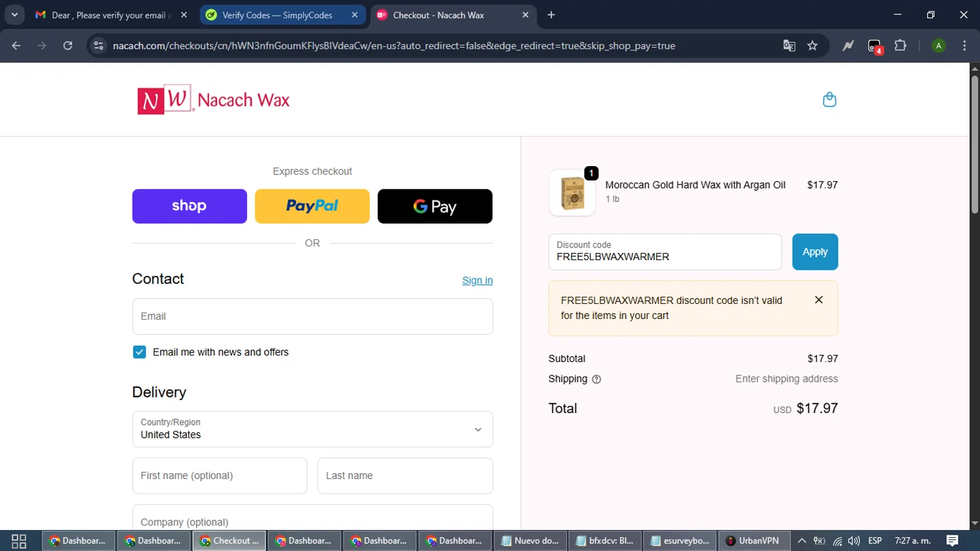This screenshot has width=980, height=551.
Task: Pay with Google Pay button
Action: point(435,207)
